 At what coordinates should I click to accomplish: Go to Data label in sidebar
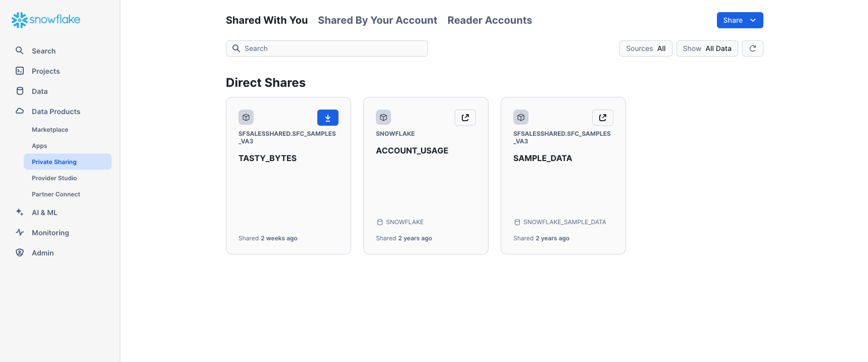(x=40, y=91)
